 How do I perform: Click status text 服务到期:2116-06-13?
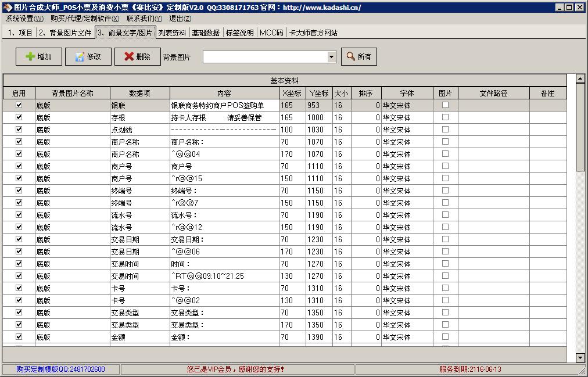[470, 369]
